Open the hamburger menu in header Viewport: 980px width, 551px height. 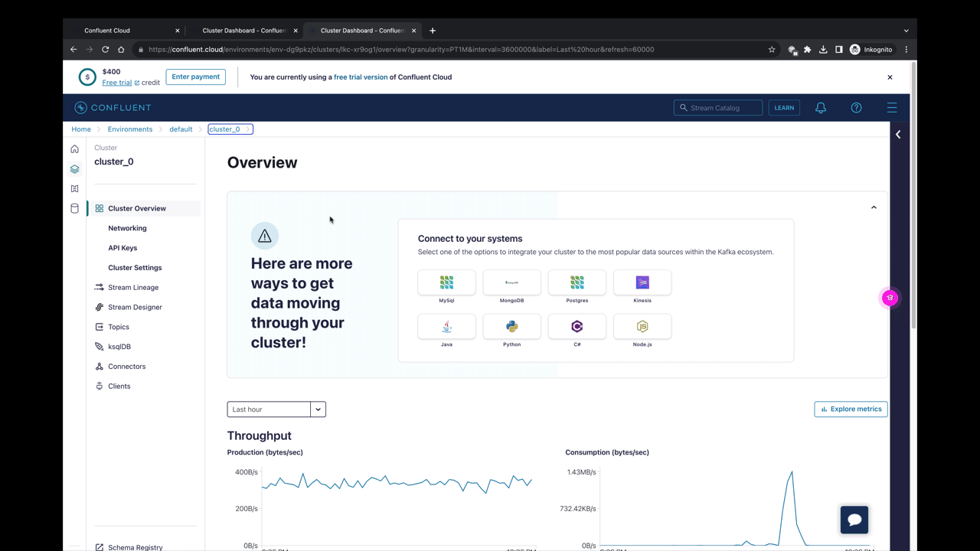[892, 108]
